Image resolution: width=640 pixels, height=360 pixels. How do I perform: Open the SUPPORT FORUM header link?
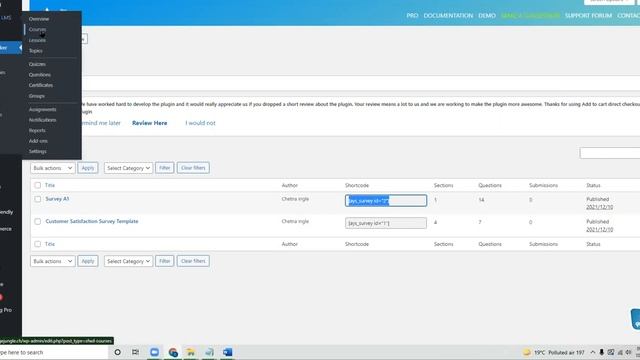(x=589, y=16)
